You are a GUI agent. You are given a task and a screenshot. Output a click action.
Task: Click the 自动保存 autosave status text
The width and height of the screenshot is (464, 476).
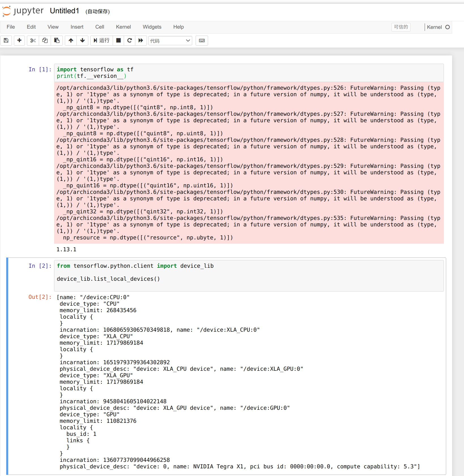click(x=98, y=11)
